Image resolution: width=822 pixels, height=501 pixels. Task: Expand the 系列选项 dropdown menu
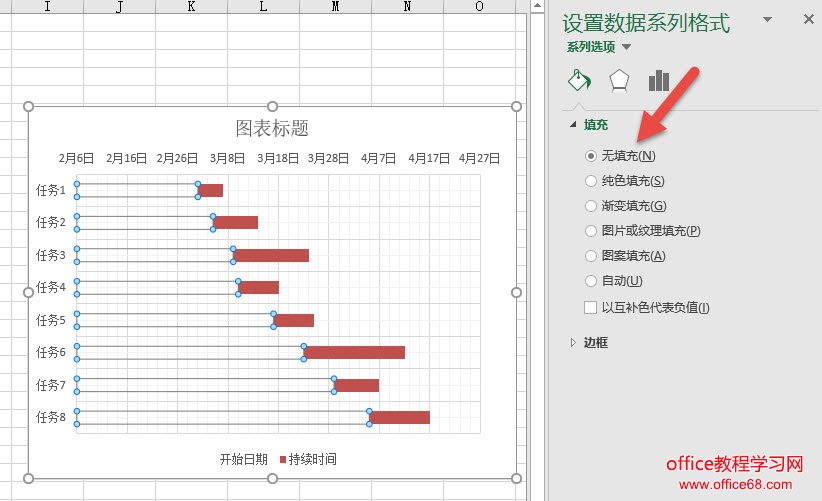click(627, 47)
